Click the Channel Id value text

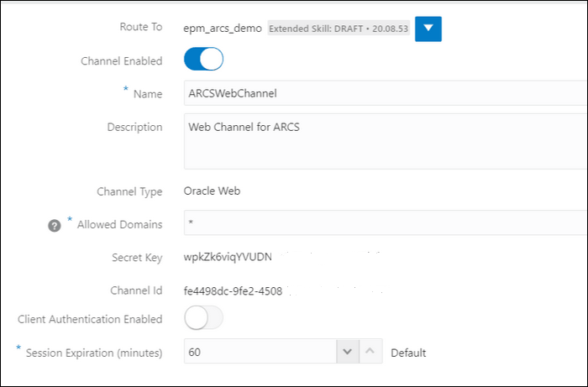tap(232, 290)
